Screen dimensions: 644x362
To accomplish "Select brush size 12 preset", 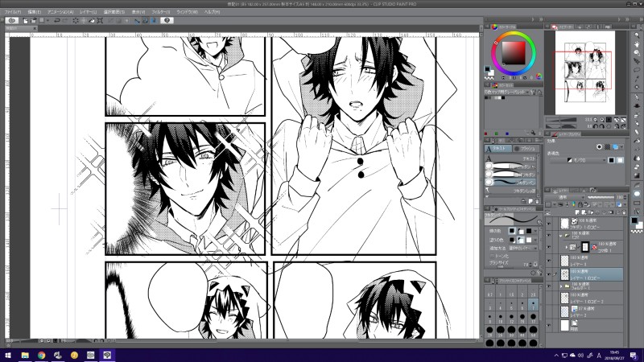I will point(511,318).
